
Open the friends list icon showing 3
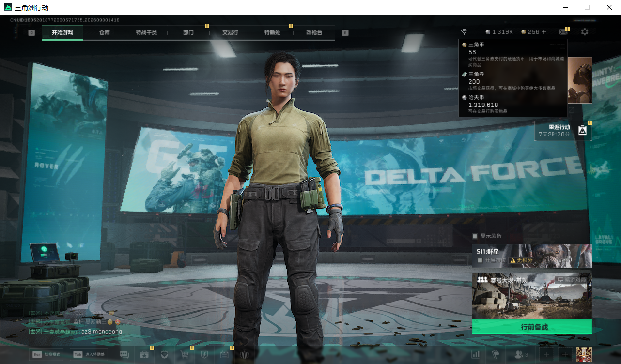[x=521, y=355]
